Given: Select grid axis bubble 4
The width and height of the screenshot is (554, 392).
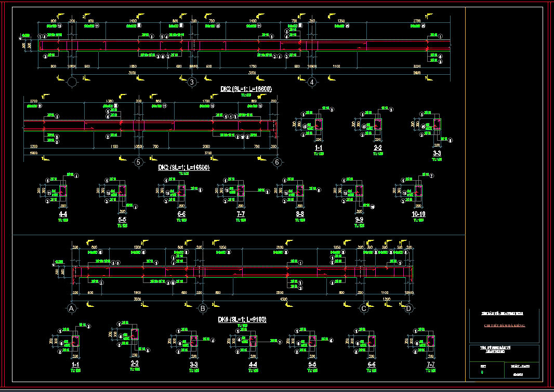Looking at the screenshot, I should click(312, 82).
